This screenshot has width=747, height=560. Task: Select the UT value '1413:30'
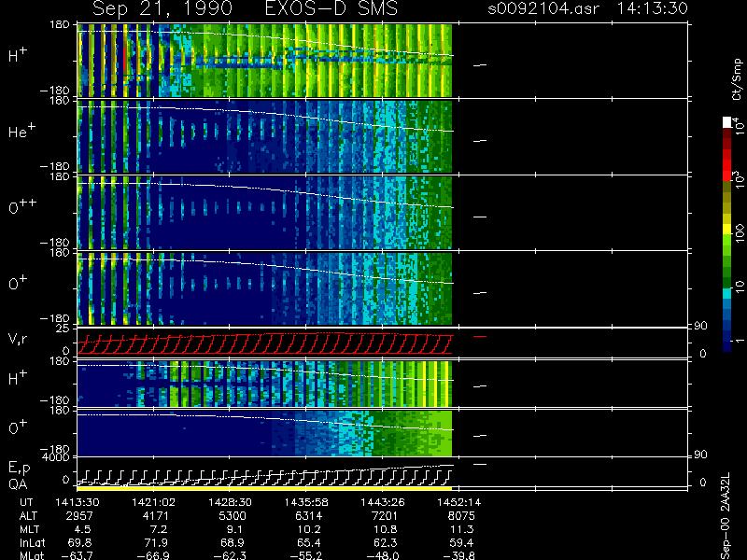78,502
